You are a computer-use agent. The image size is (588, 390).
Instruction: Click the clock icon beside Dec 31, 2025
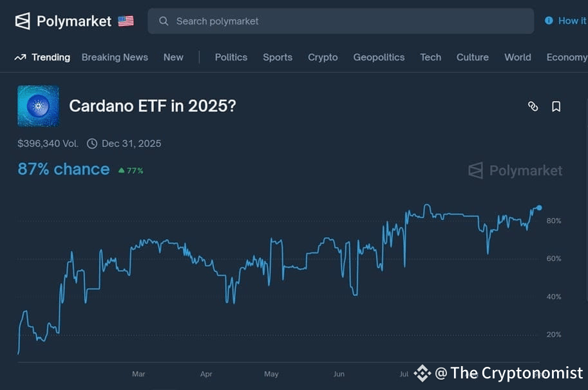click(x=92, y=144)
